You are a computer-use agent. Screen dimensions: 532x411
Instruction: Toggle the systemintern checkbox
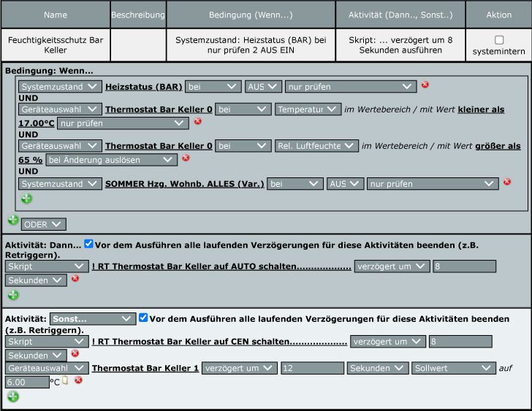point(499,40)
